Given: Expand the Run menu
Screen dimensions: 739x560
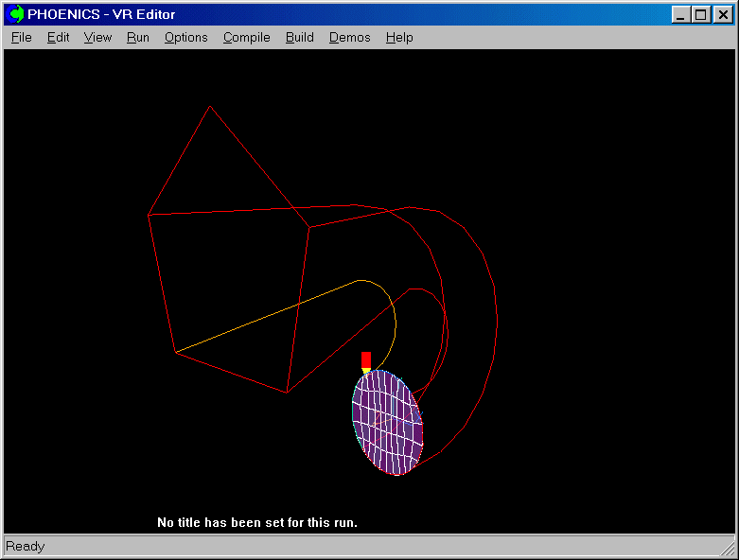Looking at the screenshot, I should [138, 38].
